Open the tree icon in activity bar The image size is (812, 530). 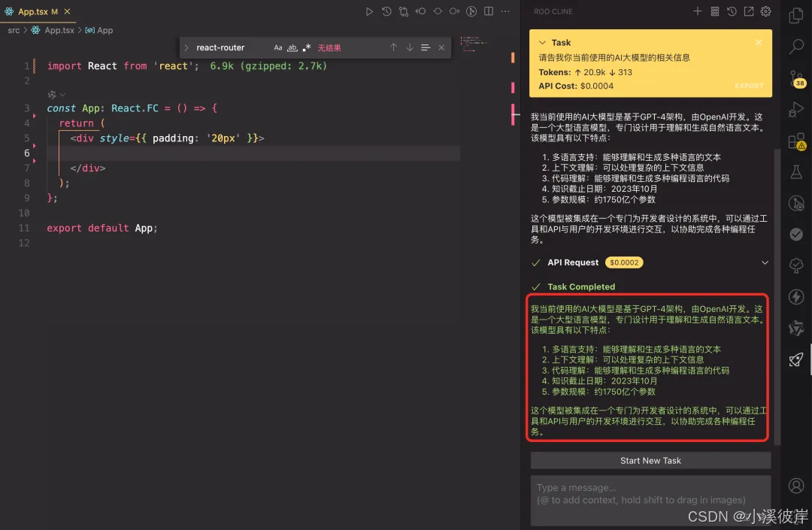pos(796,265)
